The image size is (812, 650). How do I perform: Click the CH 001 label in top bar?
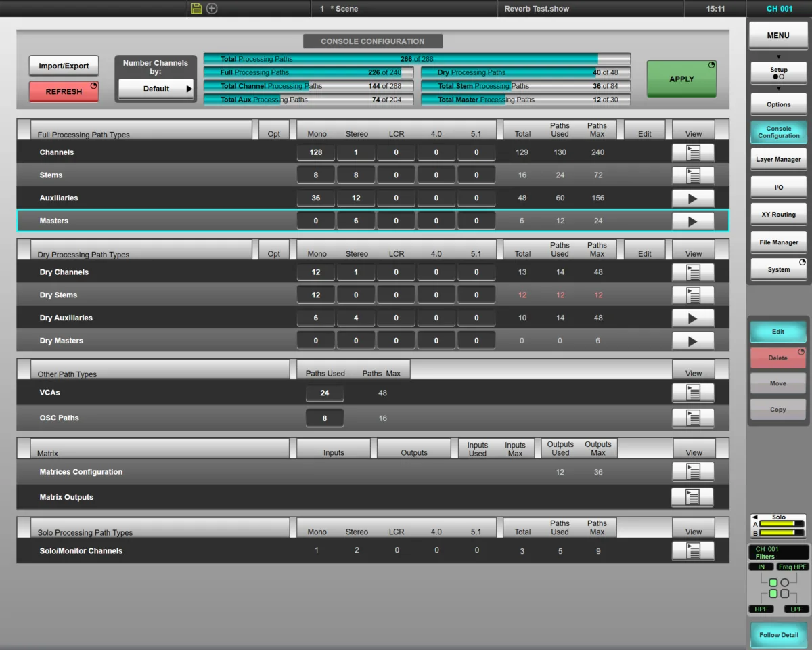pos(779,9)
